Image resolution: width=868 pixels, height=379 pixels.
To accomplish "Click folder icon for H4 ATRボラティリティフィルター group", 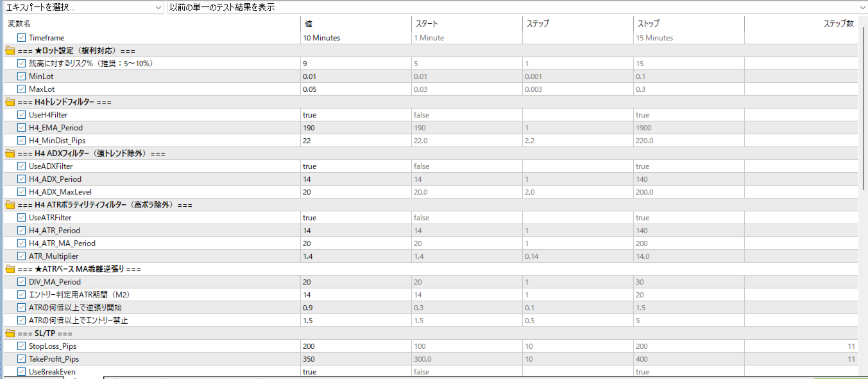I will (10, 205).
